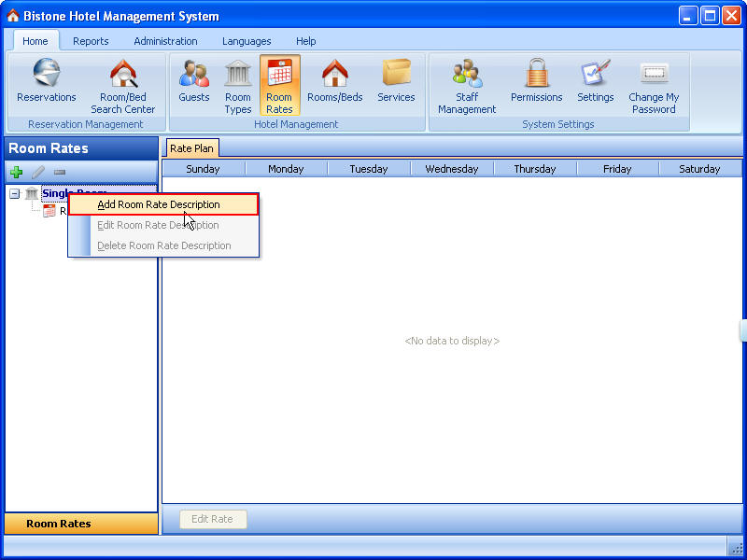Open the Rooms/Beds icon
Image resolution: width=747 pixels, height=560 pixels.
coord(334,82)
